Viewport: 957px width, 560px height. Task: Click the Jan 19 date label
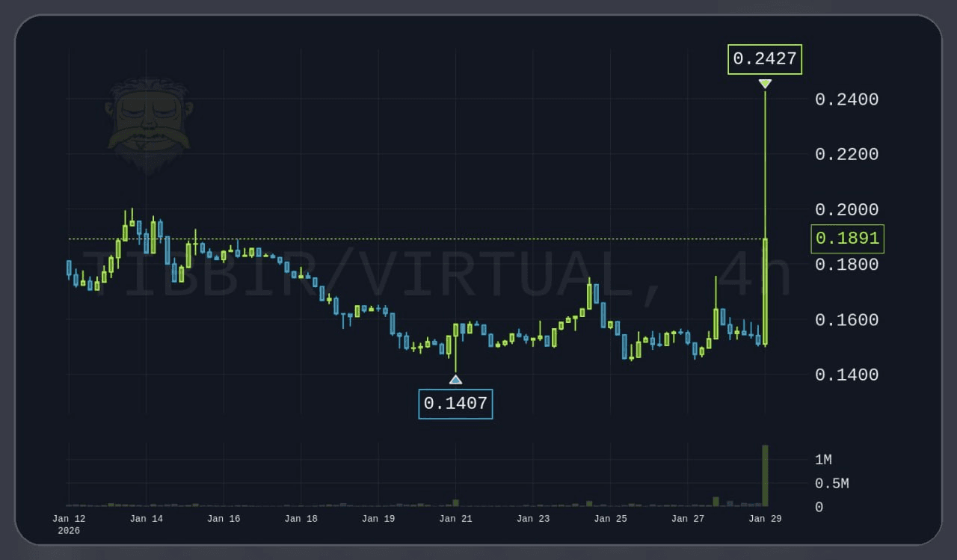[378, 518]
